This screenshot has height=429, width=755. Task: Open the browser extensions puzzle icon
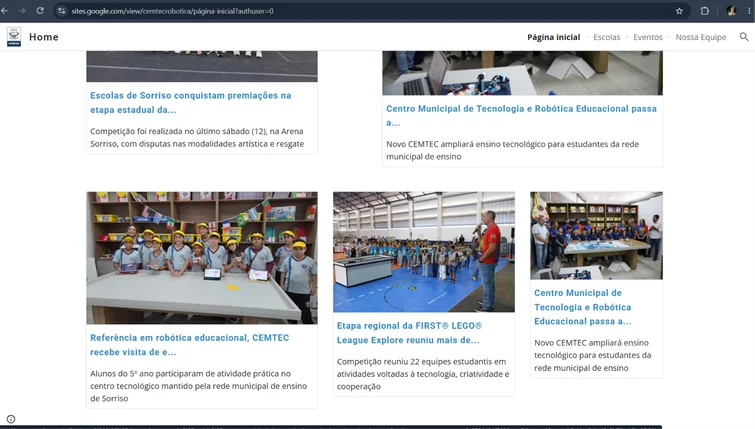tap(704, 11)
